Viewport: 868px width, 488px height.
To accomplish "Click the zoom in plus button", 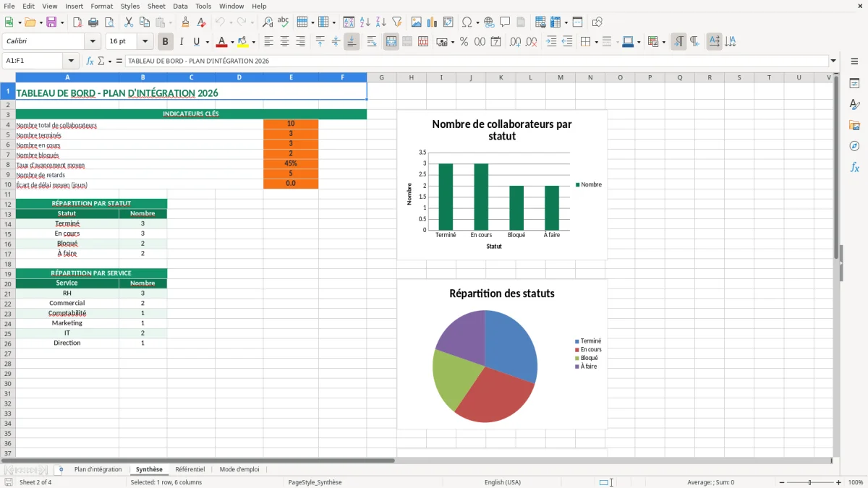I will tap(839, 482).
